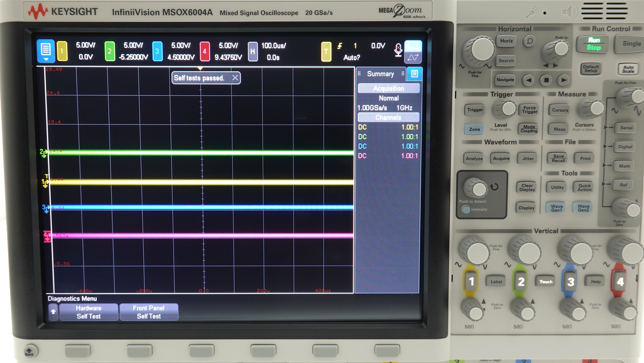
Task: Tap the Touch button
Action: point(546,281)
